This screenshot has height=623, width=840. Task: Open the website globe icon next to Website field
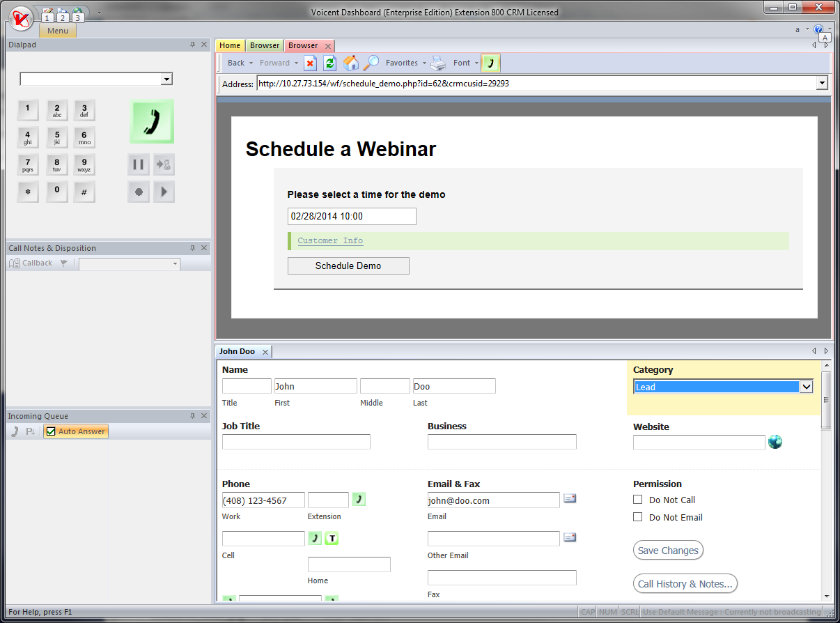775,442
